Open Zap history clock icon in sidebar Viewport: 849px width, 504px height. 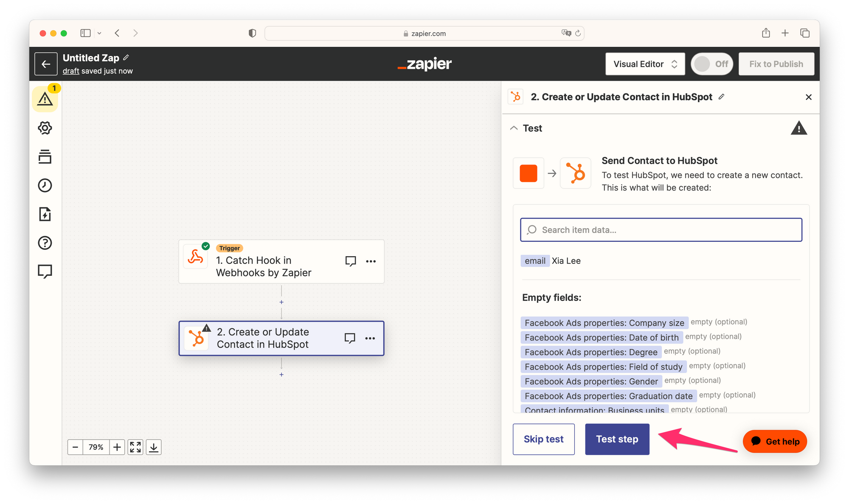tap(45, 185)
